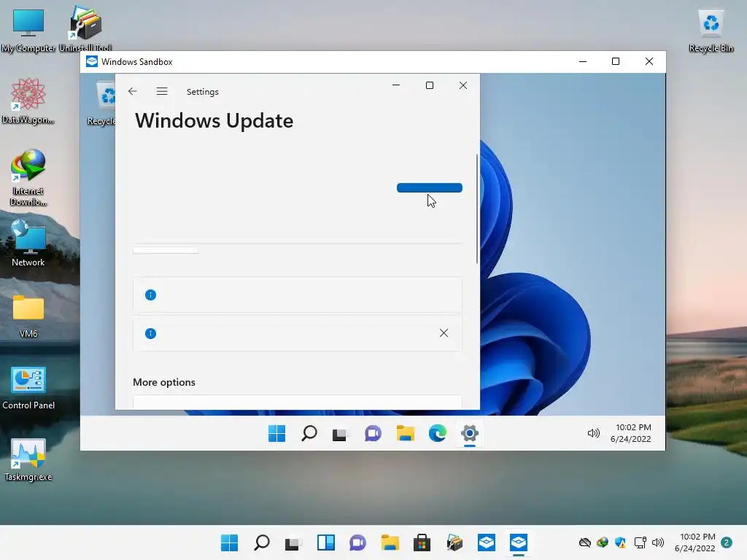Dismiss the info notice with the X
The width and height of the screenshot is (747, 560).
pos(444,332)
